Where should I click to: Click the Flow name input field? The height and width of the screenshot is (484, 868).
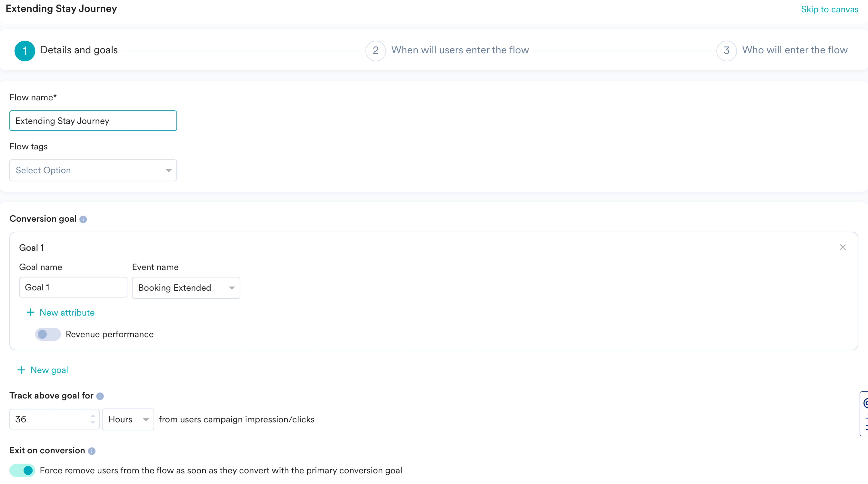(x=93, y=121)
